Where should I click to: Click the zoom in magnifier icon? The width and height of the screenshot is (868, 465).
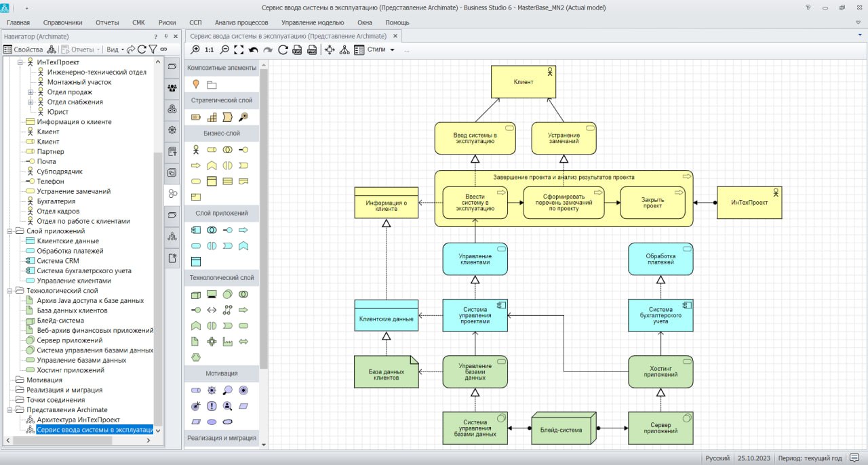tap(195, 49)
